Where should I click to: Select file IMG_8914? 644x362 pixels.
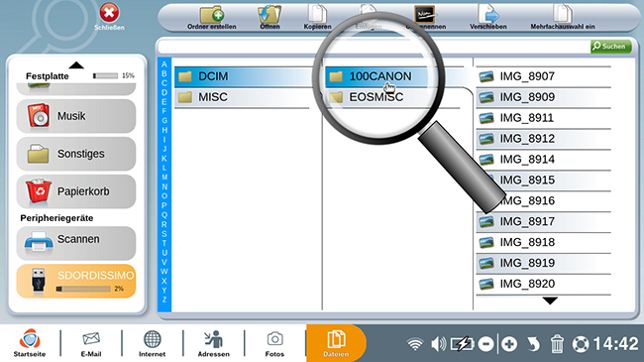click(543, 160)
